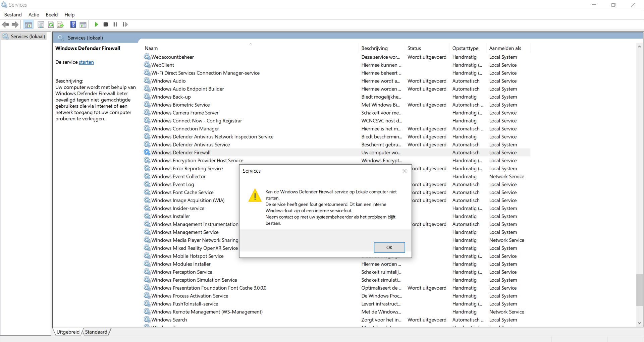Screen dimensions: 644x342
Task: Open the Actie menu
Action: (34, 15)
